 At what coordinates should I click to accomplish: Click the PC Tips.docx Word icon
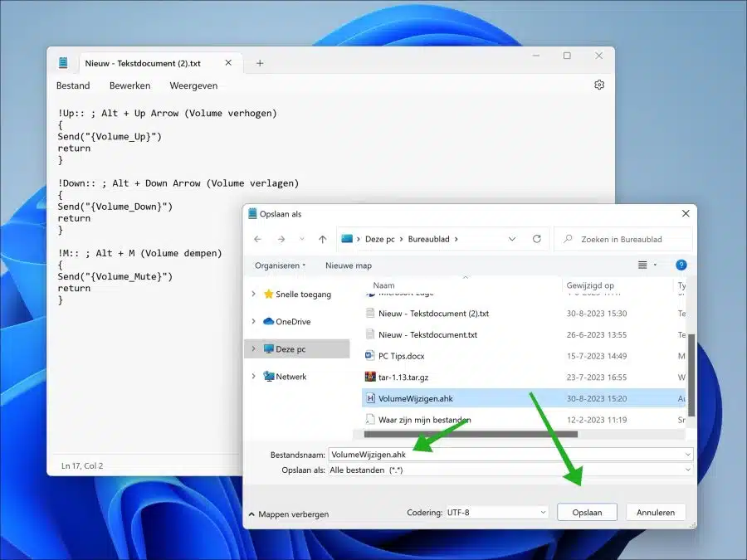click(369, 356)
